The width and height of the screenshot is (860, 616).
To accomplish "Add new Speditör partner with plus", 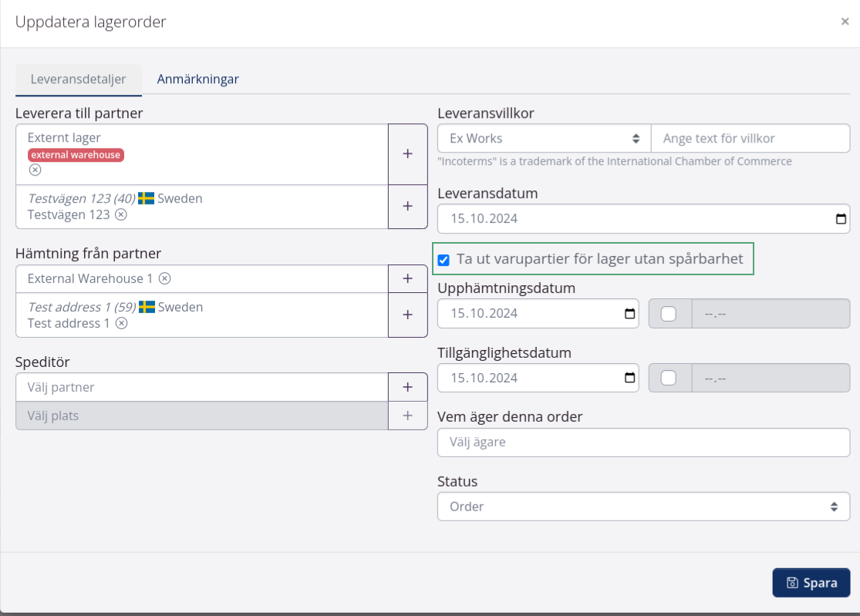I will coord(407,387).
